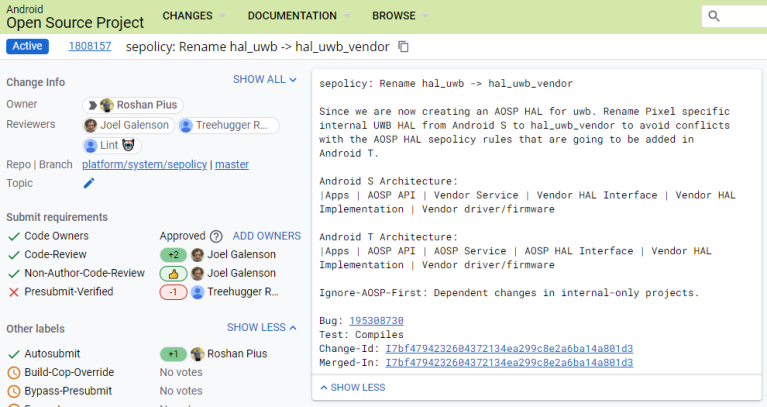This screenshot has width=767, height=407.
Task: Click ADD OWNERS button
Action: 267,236
